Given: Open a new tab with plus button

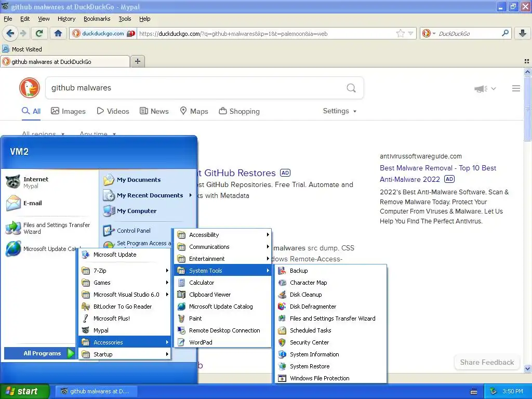Looking at the screenshot, I should 137,61.
